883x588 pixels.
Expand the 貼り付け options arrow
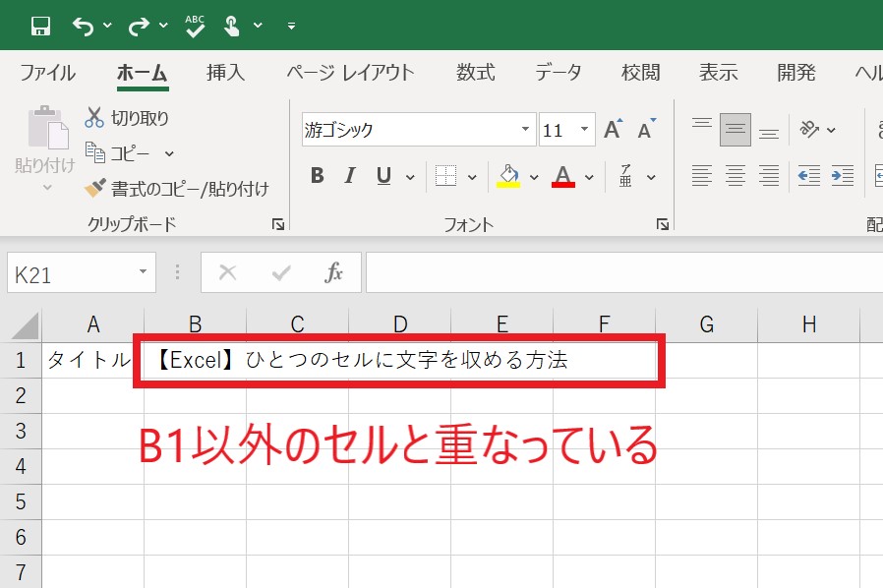47,187
